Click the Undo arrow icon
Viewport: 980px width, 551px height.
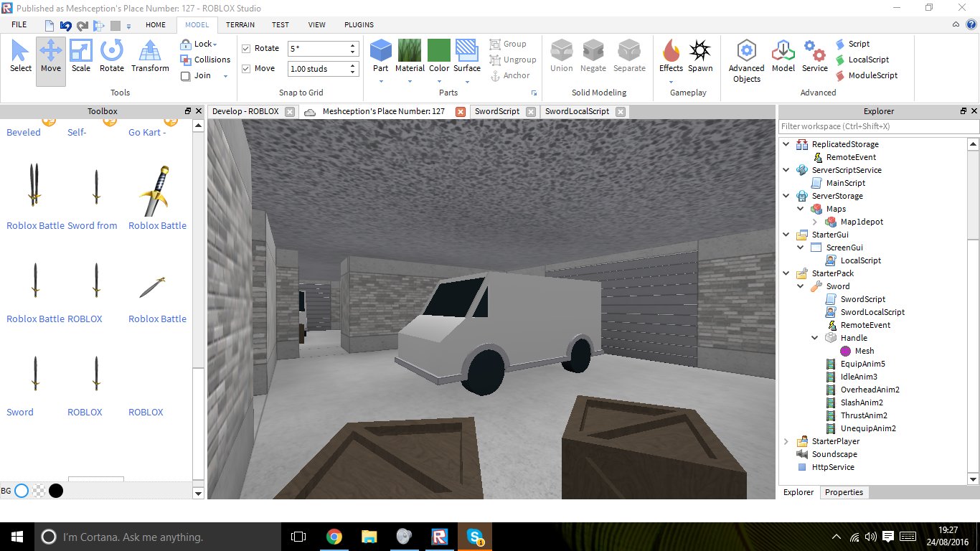(65, 25)
